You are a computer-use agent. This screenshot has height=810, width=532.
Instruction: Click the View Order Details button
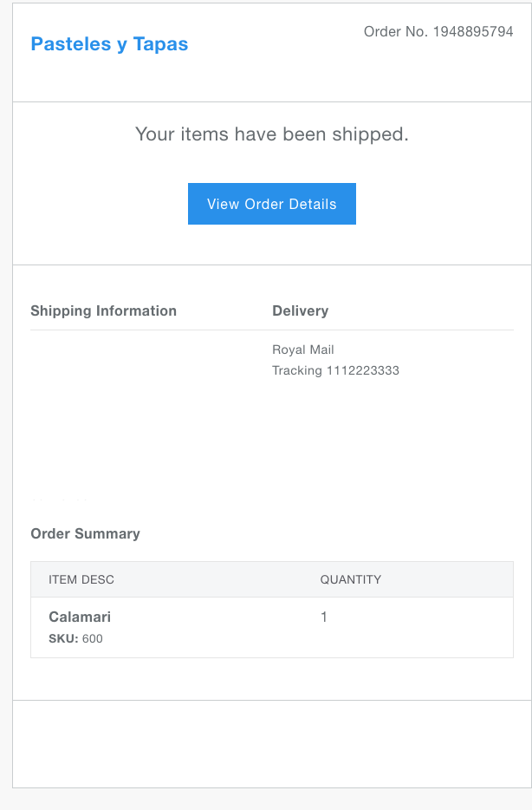[x=271, y=204]
